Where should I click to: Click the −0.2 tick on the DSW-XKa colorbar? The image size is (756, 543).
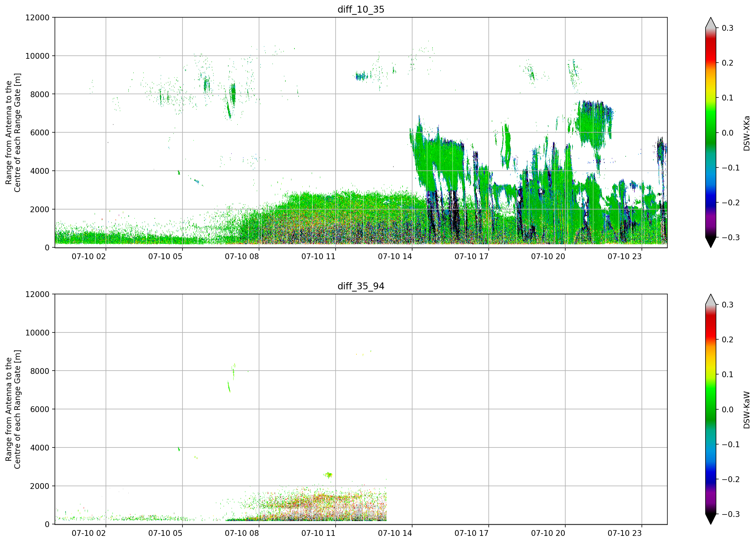coord(731,203)
